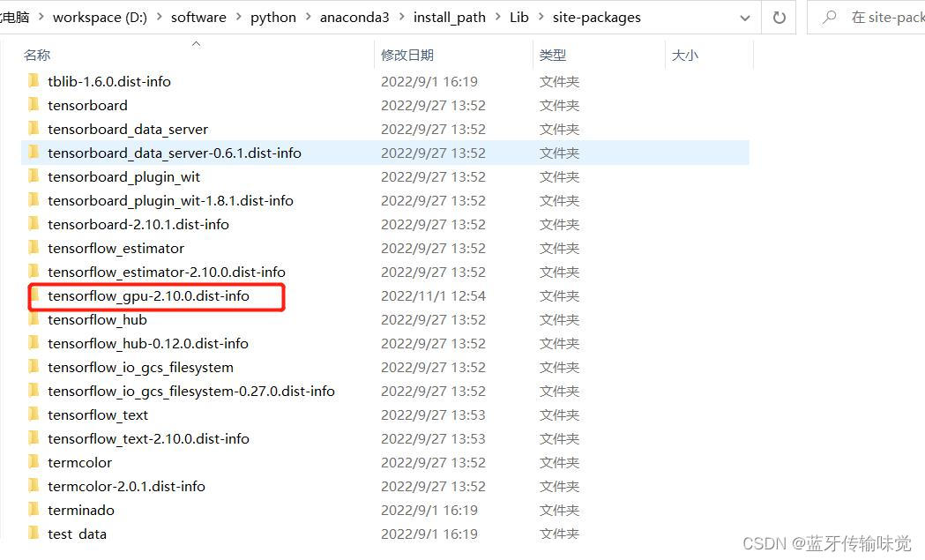
Task: Click folder icon of tensorflow_text-2.10.0.dist-info
Action: (x=34, y=438)
